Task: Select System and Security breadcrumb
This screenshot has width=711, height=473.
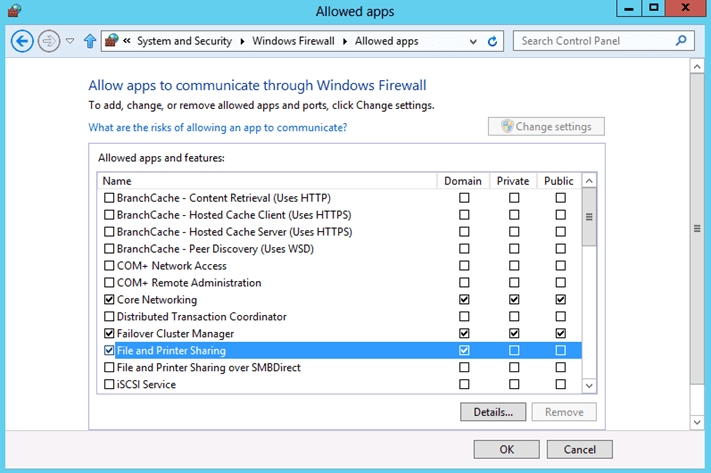Action: (x=185, y=41)
